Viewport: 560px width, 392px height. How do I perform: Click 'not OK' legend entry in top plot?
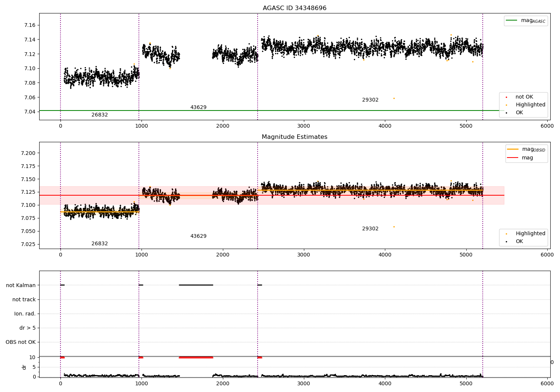click(524, 97)
